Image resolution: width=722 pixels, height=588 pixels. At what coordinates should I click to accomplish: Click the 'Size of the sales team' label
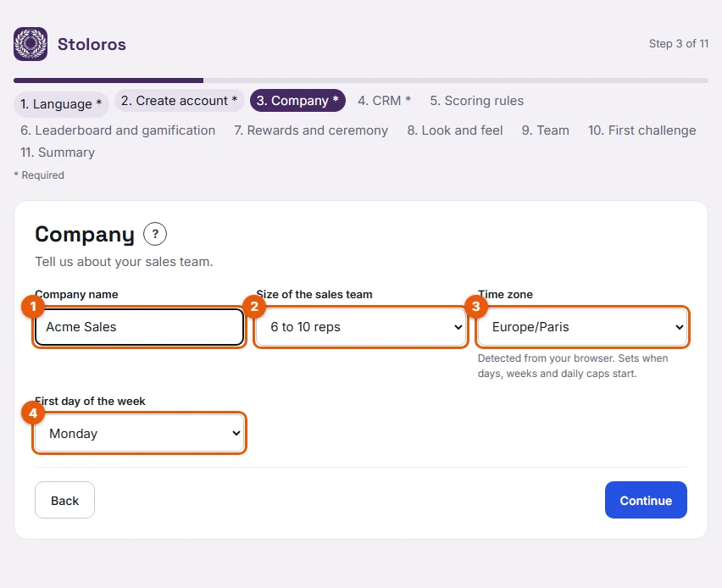click(x=314, y=294)
